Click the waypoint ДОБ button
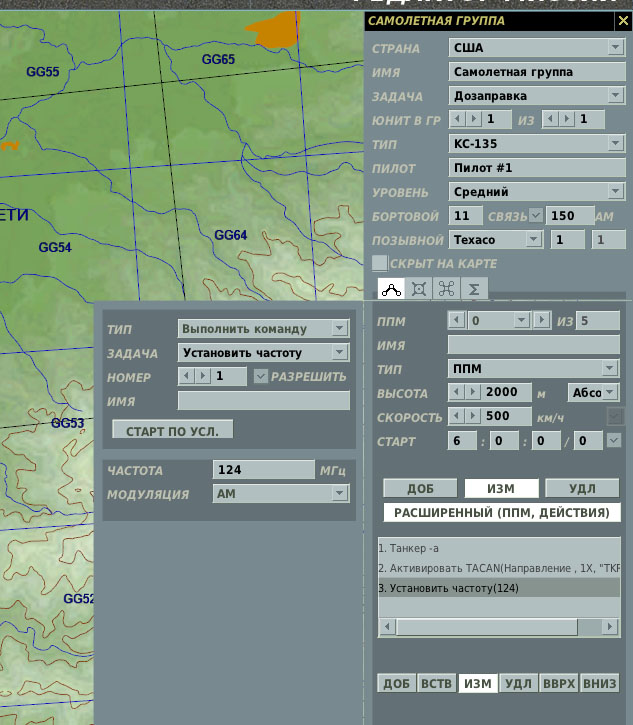Screen dimensions: 633x725 pyautogui.click(x=420, y=488)
